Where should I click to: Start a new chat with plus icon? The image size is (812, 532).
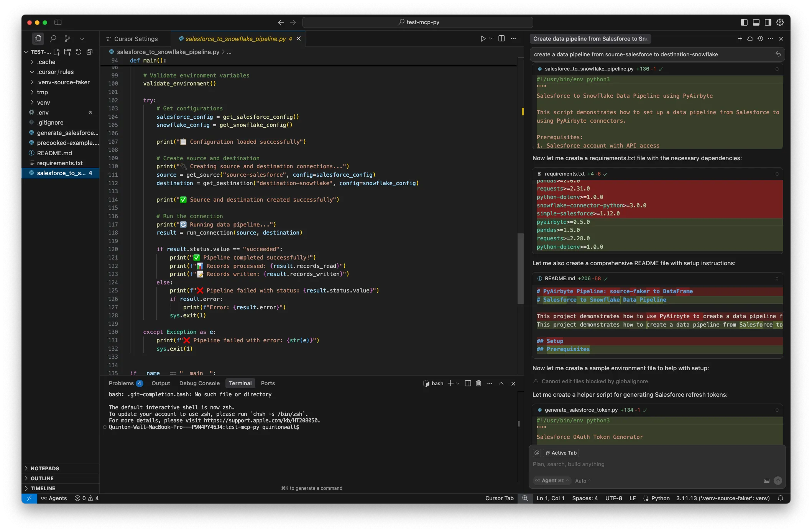coord(740,39)
